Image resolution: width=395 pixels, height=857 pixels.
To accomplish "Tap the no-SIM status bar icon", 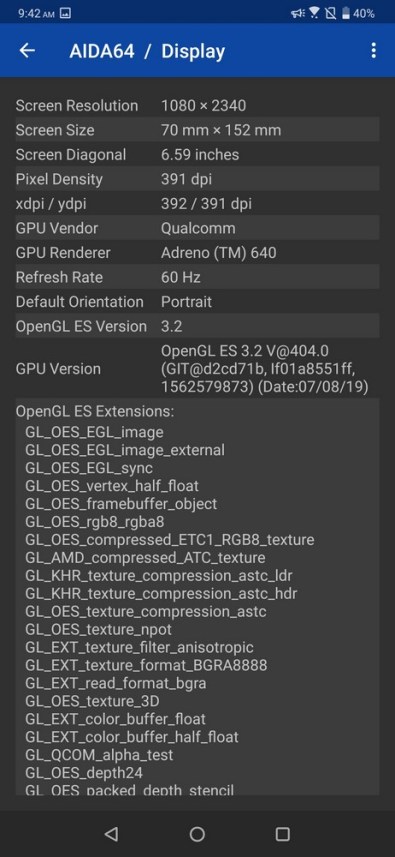I will 331,13.
